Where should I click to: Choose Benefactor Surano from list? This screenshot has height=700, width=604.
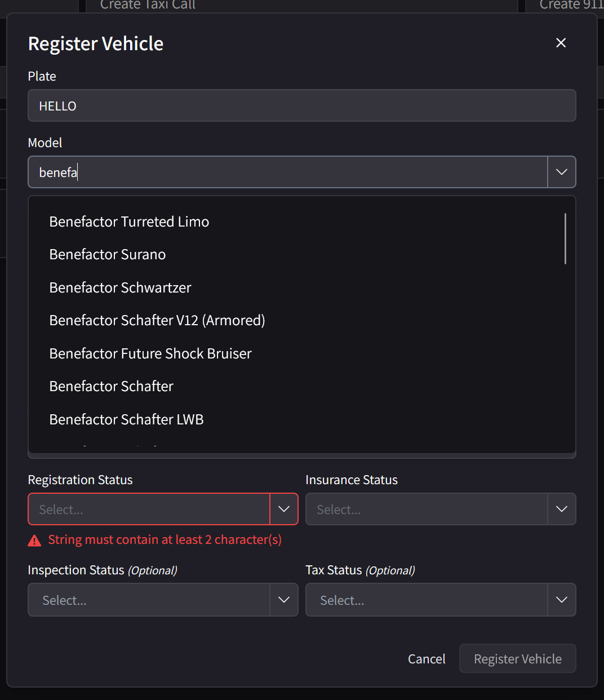click(x=108, y=255)
